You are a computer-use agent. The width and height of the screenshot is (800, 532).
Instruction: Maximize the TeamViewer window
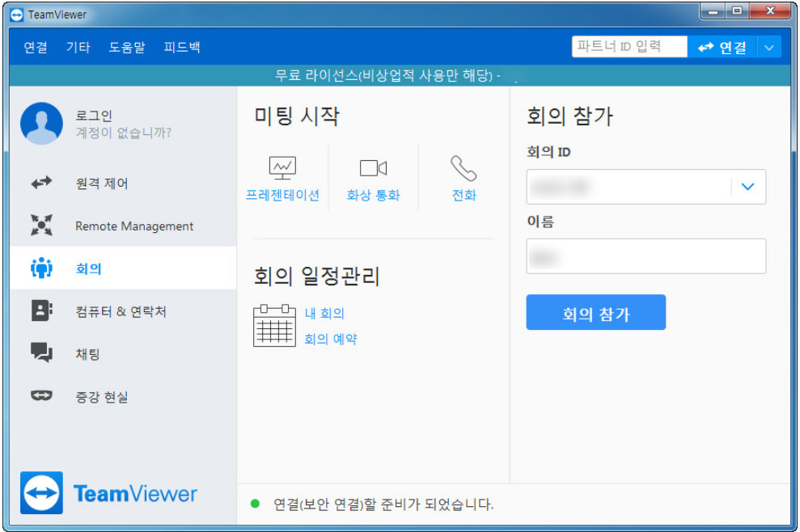point(737,11)
